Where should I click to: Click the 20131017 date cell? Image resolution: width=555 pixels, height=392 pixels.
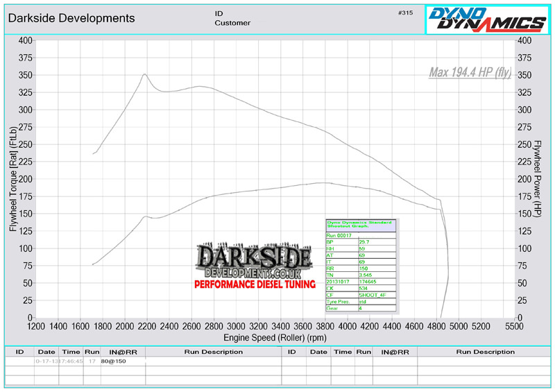(x=338, y=282)
